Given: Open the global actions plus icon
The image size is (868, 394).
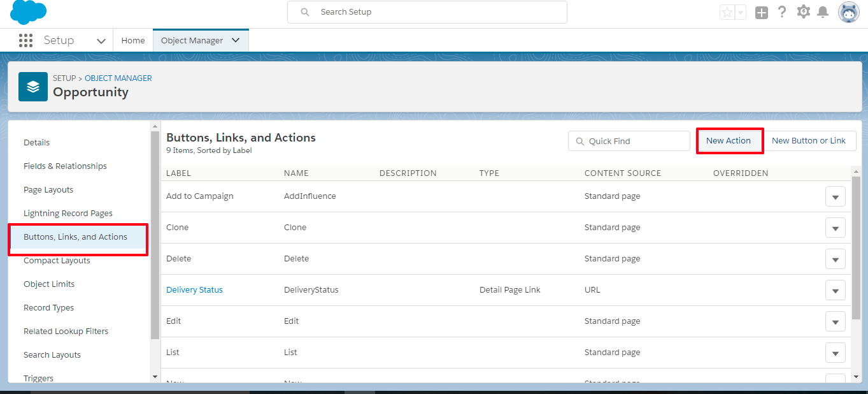Looking at the screenshot, I should click(762, 13).
